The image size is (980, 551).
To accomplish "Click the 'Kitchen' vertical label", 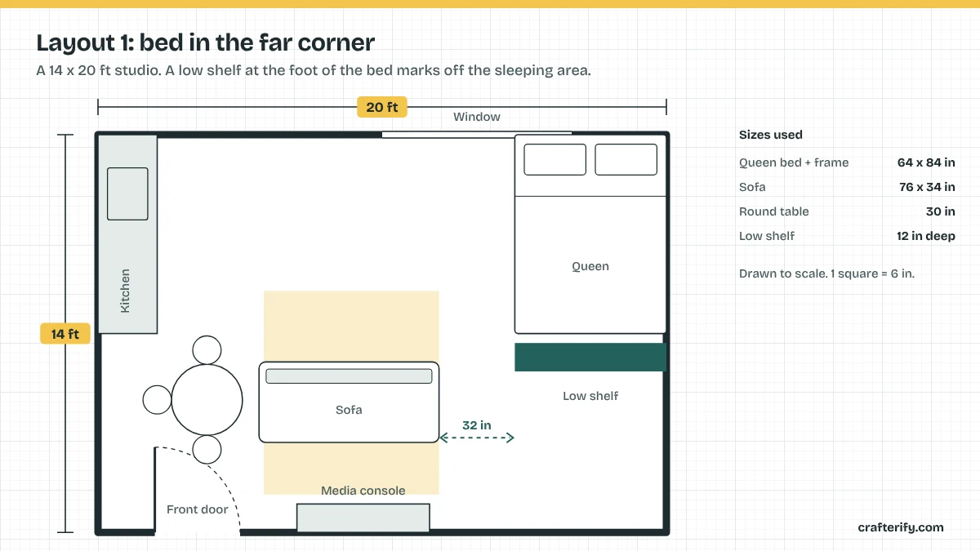I will (125, 291).
